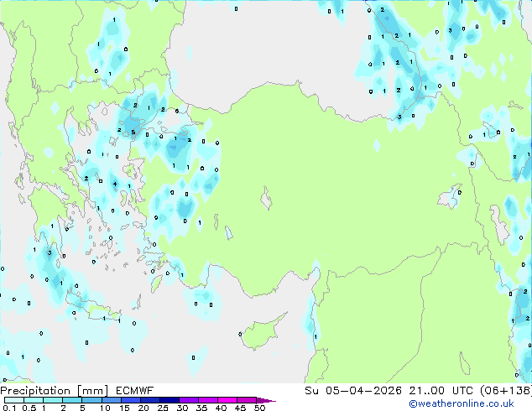Click the 15–20 mm legend color swatch
Image resolution: width=532 pixels, height=411 pixels.
tap(131, 400)
